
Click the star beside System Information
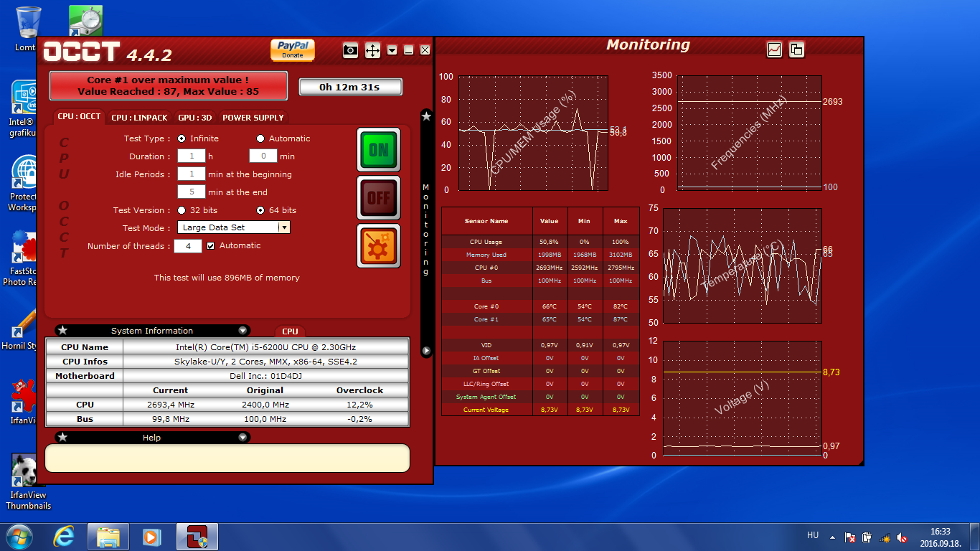[x=62, y=331]
